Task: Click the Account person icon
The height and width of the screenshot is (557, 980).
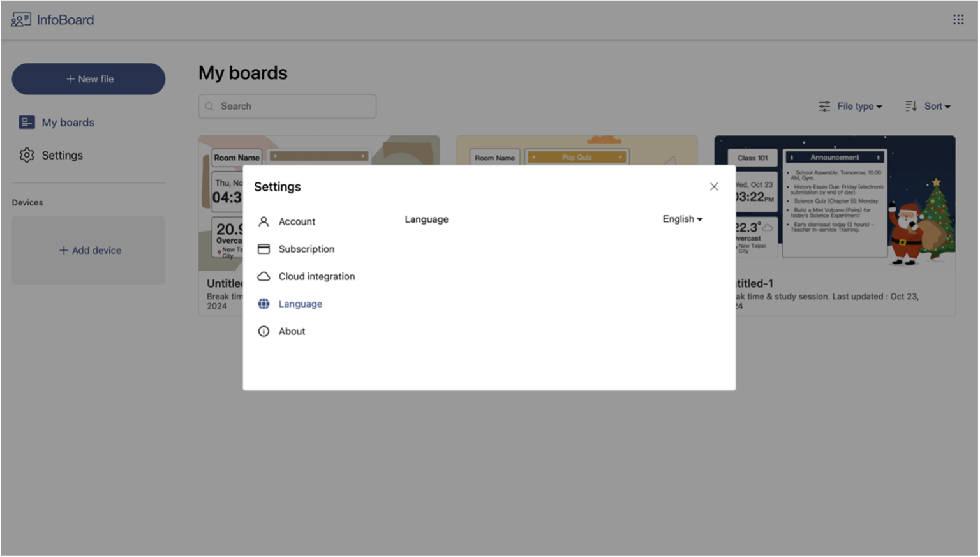Action: pyautogui.click(x=264, y=222)
